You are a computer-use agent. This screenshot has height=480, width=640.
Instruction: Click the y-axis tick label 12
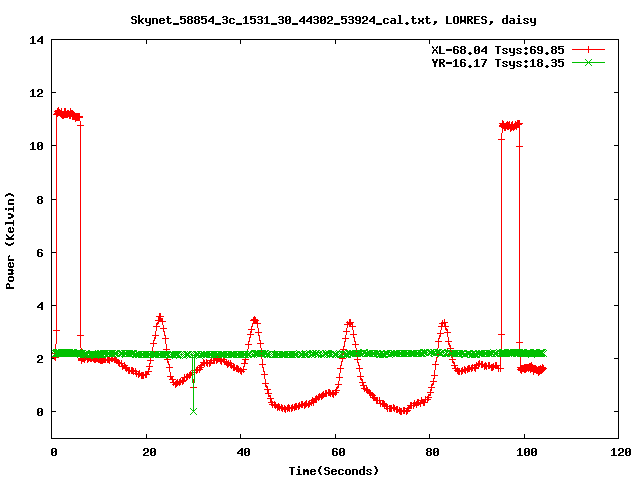pos(36,93)
